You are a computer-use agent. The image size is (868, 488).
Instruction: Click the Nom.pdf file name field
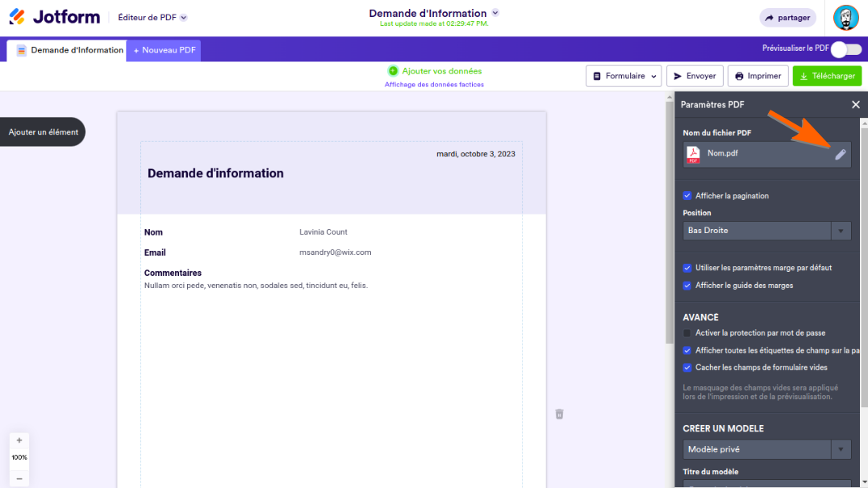click(766, 154)
